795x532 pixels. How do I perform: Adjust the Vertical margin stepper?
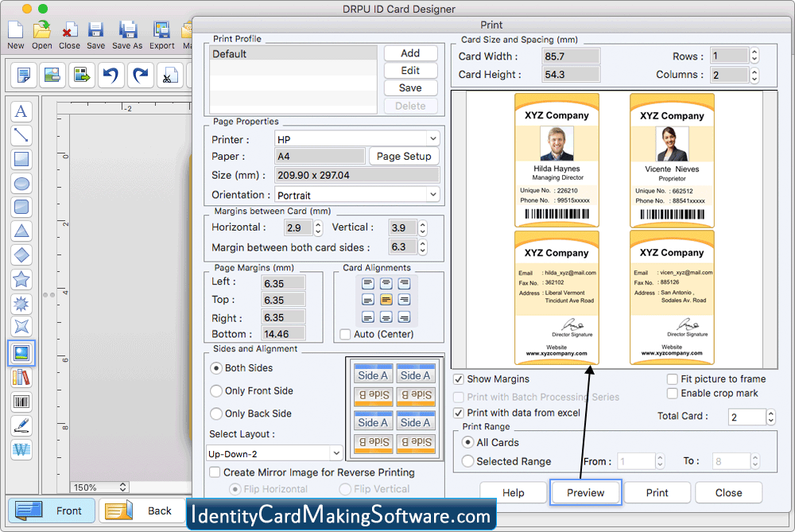pyautogui.click(x=422, y=227)
